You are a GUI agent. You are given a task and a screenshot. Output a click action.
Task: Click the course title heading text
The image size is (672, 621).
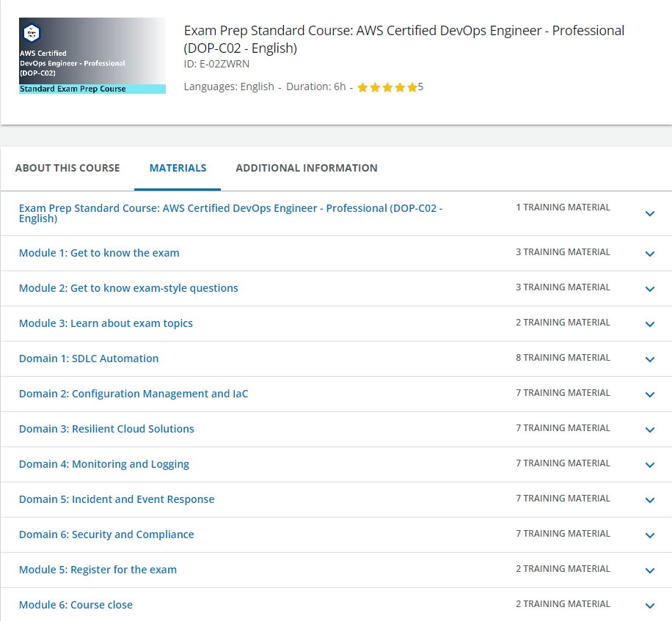403,39
